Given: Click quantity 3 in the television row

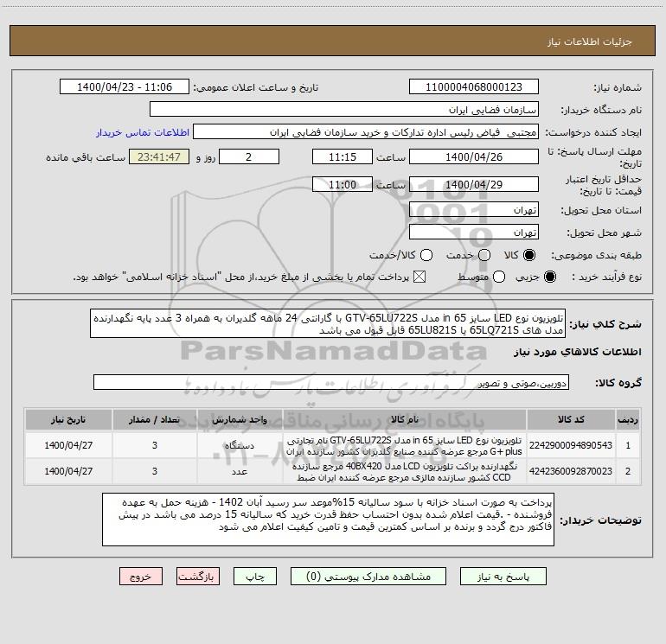Looking at the screenshot, I should 155,445.
